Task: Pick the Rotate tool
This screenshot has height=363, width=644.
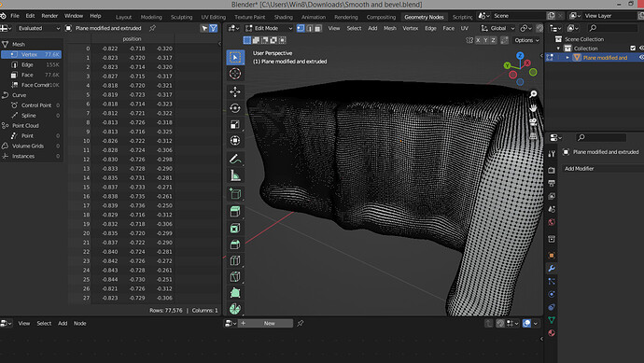Action: 235,108
